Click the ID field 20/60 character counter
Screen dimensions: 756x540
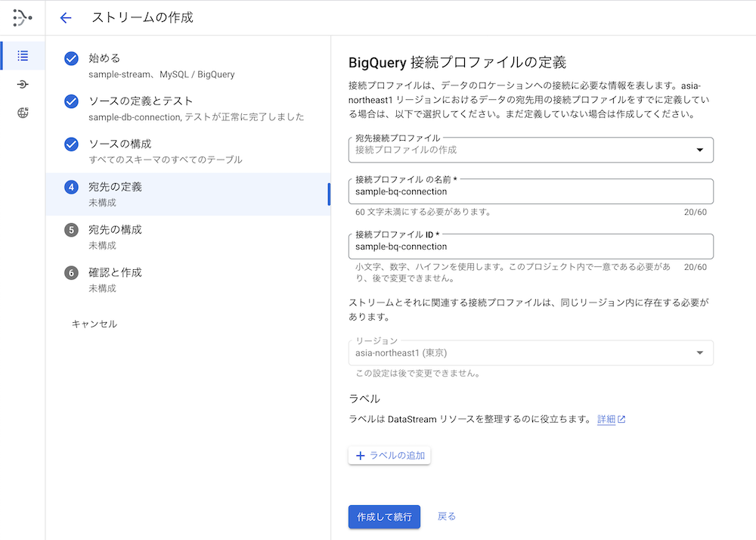click(x=696, y=267)
